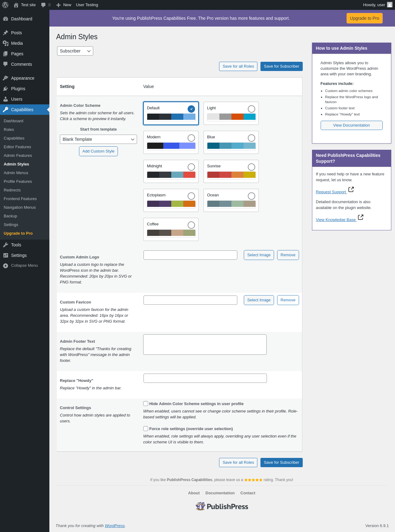This screenshot has height=532, width=395.
Task: Click Remove for Custom Favicon
Action: point(288,300)
